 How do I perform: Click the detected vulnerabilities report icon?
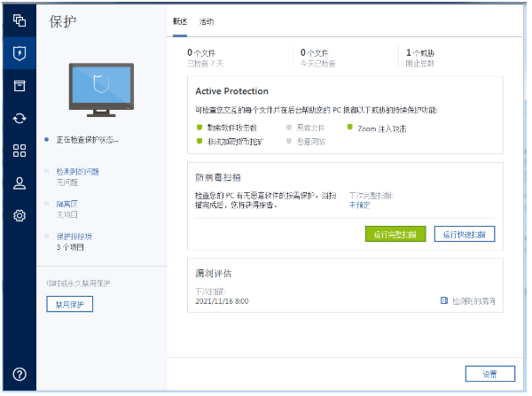click(x=444, y=300)
